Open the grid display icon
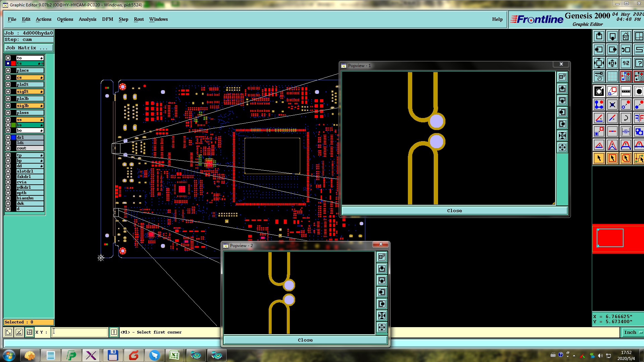 [x=612, y=76]
